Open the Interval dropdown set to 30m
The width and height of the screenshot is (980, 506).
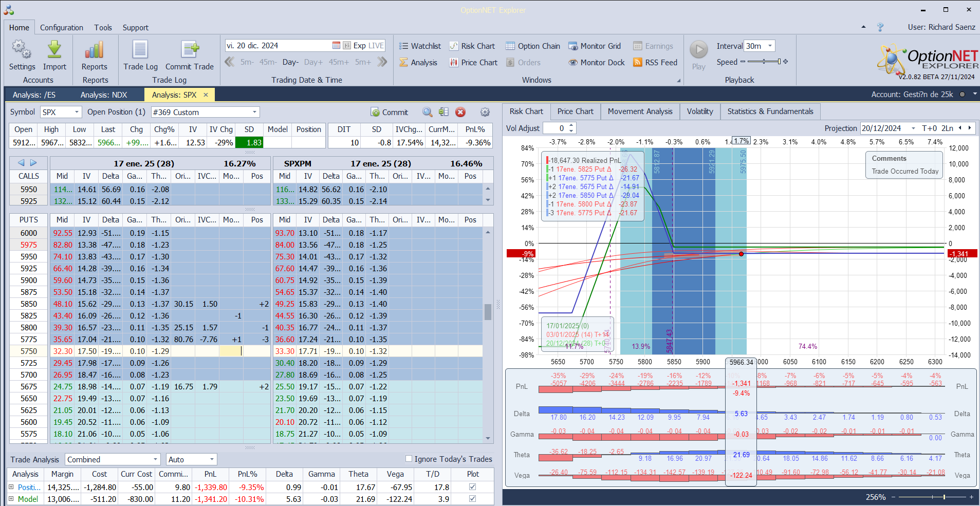(x=760, y=46)
